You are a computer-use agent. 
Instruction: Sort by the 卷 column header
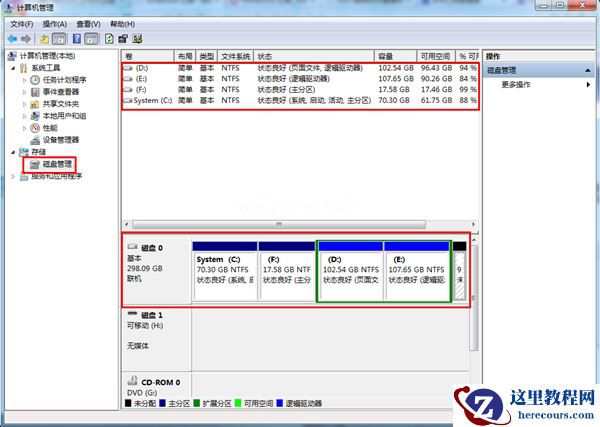(148, 56)
